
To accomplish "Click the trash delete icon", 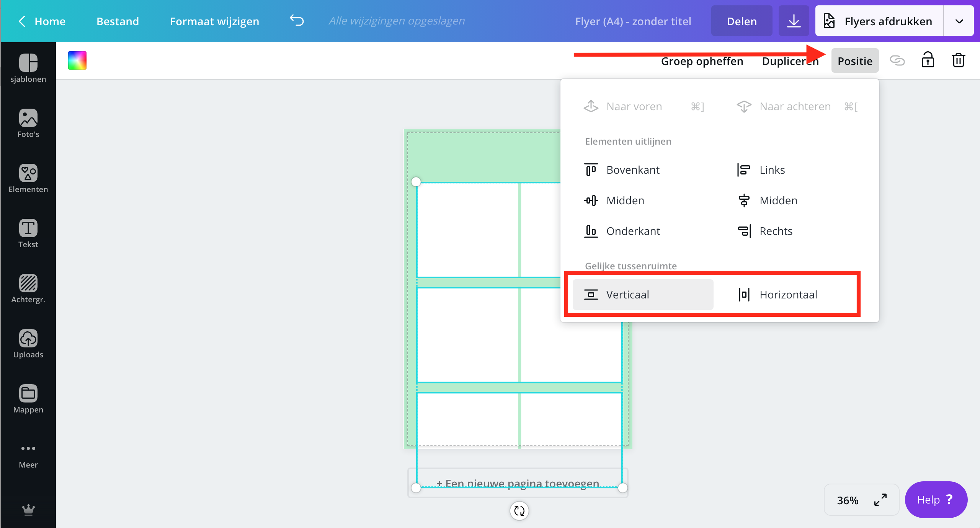I will (x=958, y=60).
